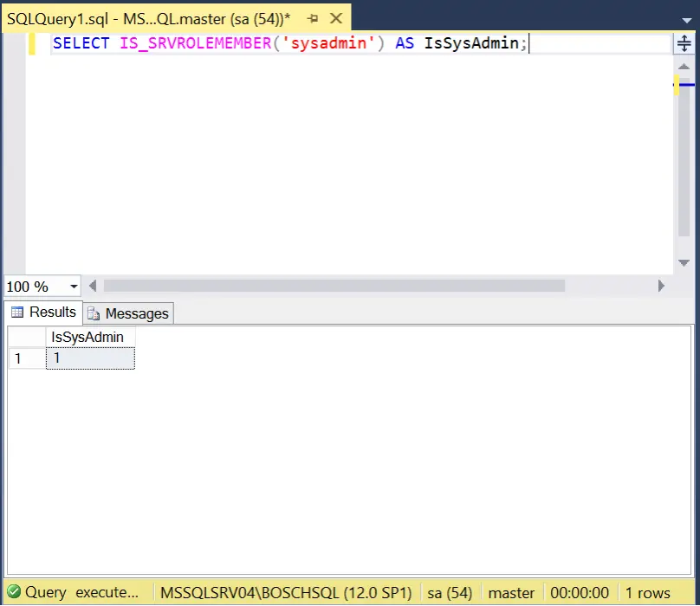
Task: Open the 100 % zoom dropdown
Action: pos(74,287)
